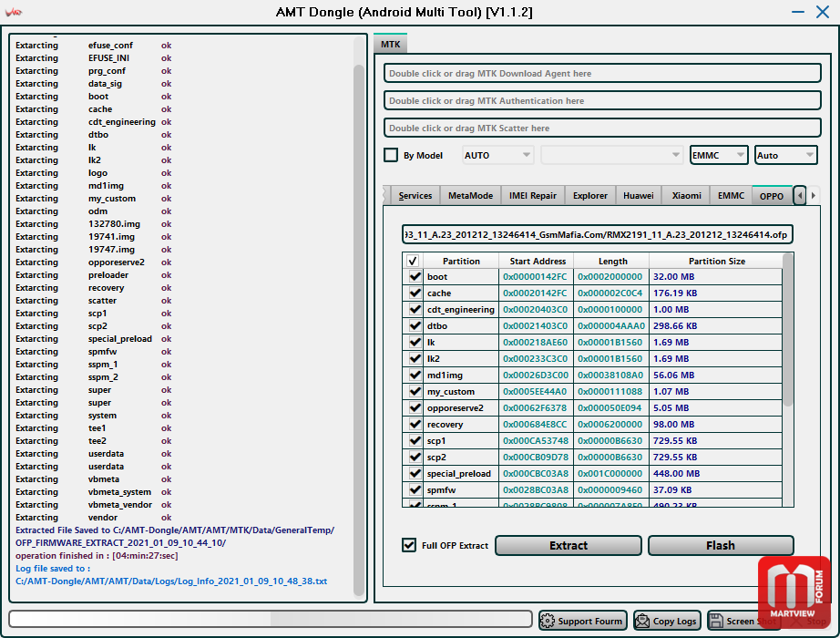Select the MTK main tab
The height and width of the screenshot is (638, 840).
[x=391, y=44]
